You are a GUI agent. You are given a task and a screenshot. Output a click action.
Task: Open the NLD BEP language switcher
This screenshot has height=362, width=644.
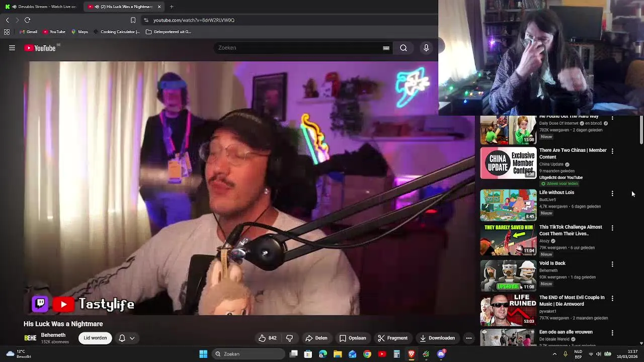[578, 354]
